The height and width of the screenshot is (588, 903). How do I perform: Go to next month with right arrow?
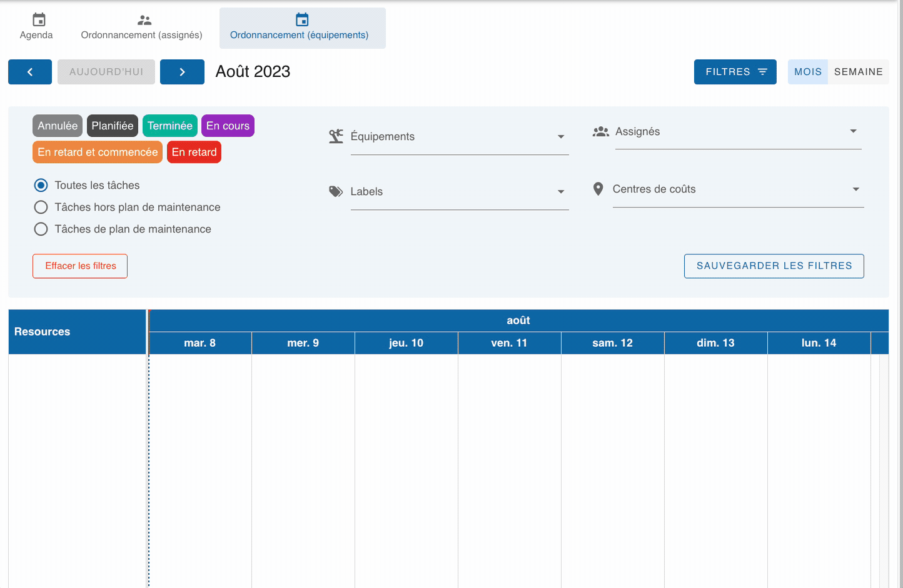pyautogui.click(x=182, y=72)
